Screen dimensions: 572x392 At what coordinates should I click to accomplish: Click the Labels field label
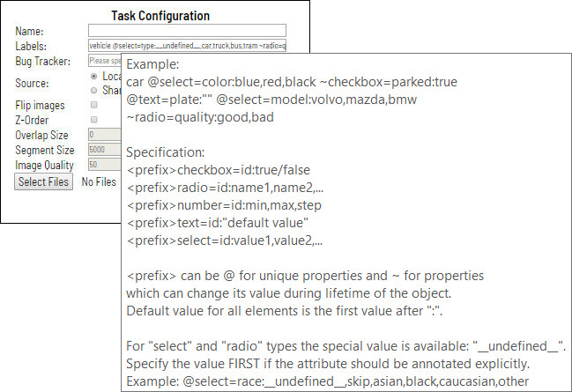pyautogui.click(x=31, y=45)
